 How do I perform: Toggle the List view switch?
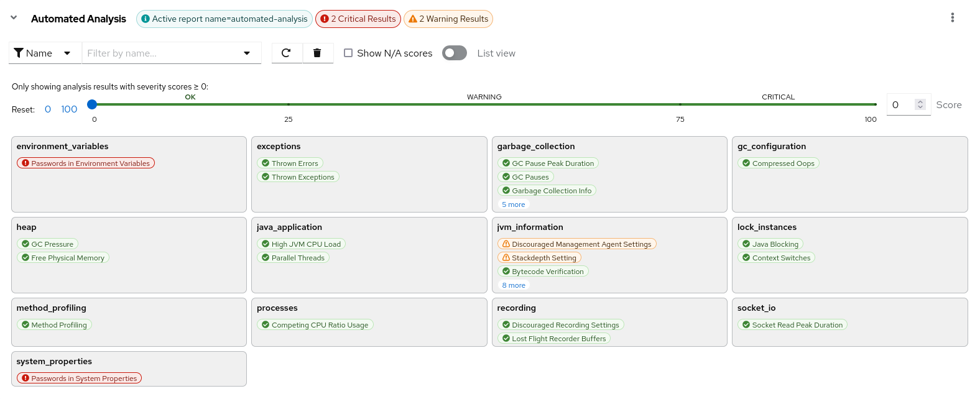click(455, 53)
